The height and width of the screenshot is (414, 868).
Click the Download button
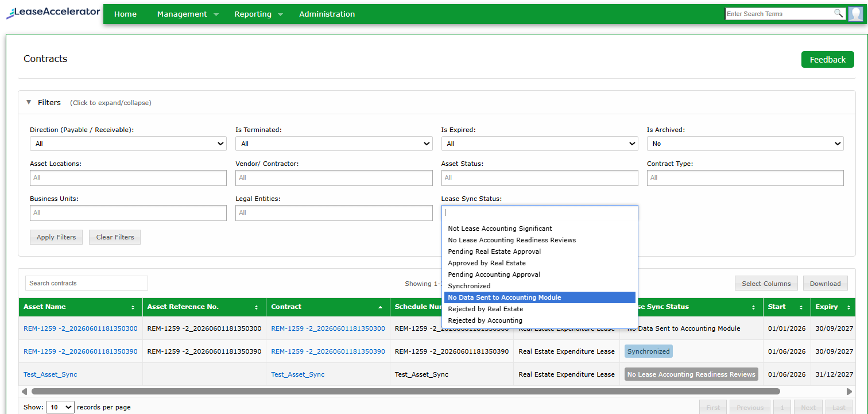(x=826, y=283)
